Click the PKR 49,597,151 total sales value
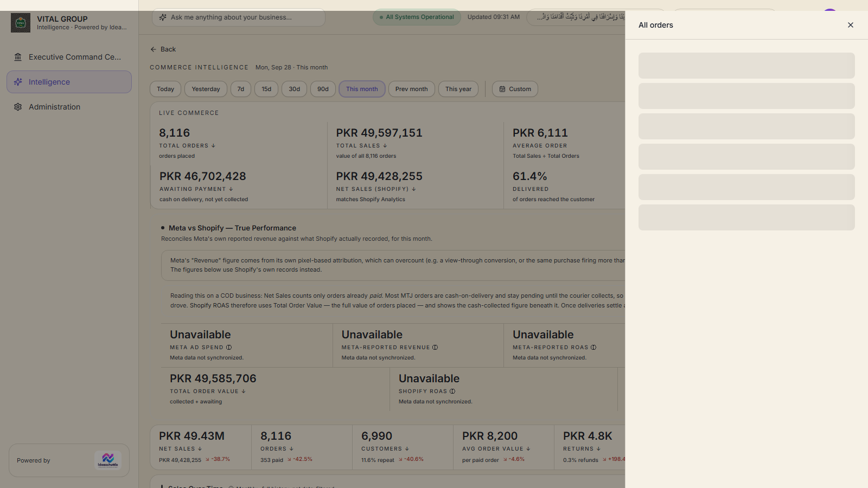This screenshot has width=868, height=488. click(x=379, y=133)
